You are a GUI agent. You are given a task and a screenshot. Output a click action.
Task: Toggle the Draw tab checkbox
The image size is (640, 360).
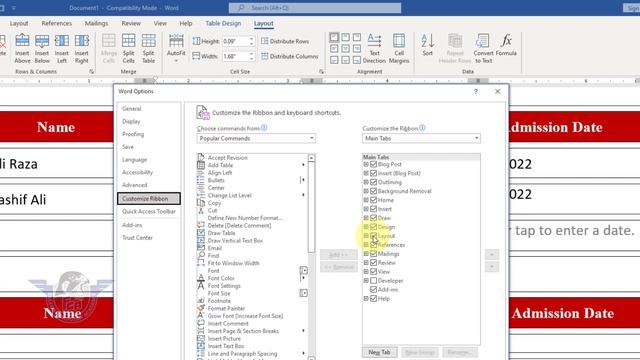point(373,218)
